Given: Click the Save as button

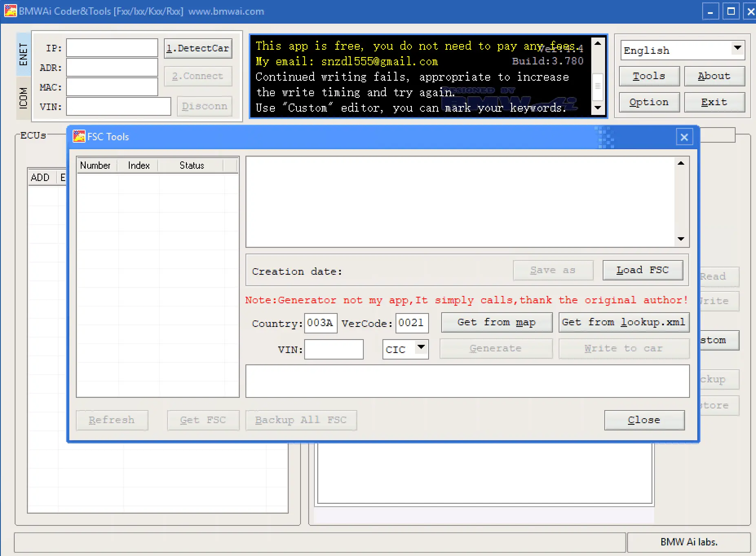Looking at the screenshot, I should pos(553,270).
